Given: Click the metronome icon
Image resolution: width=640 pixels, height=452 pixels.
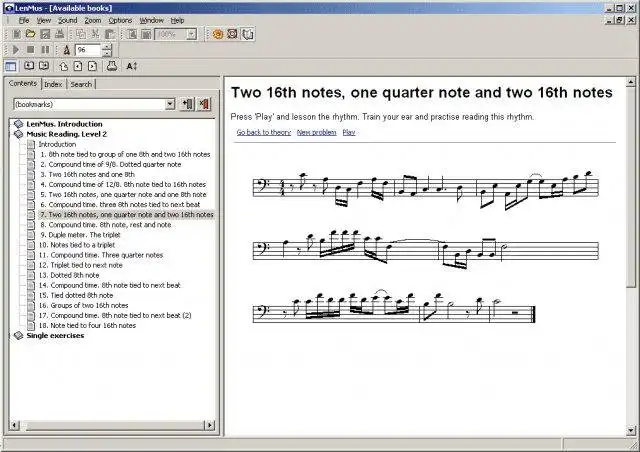Looking at the screenshot, I should pos(67,50).
